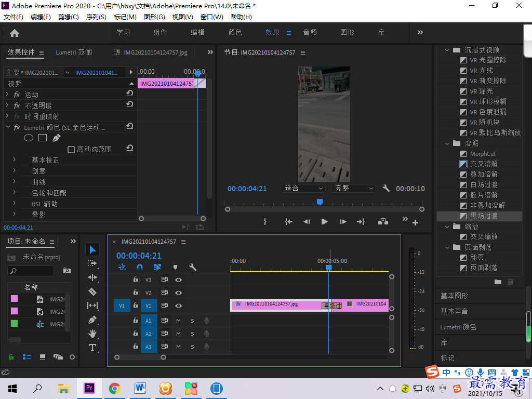Open the 序列(S) menu
Image resolution: width=532 pixels, height=399 pixels.
(x=96, y=17)
